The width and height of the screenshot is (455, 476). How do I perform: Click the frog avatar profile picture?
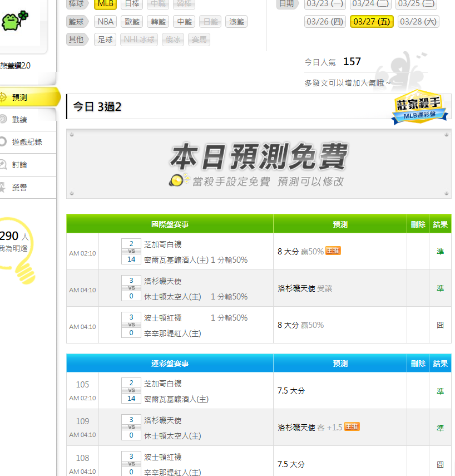coord(13,22)
